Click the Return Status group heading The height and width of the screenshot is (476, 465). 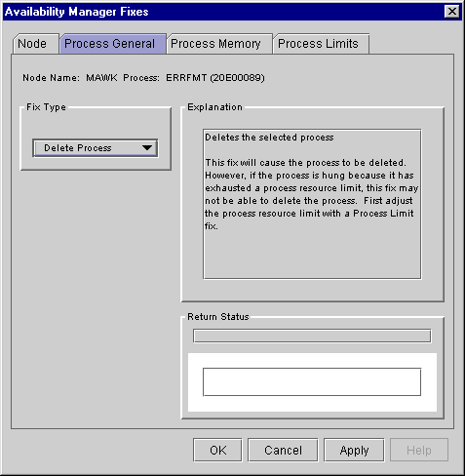pos(218,317)
